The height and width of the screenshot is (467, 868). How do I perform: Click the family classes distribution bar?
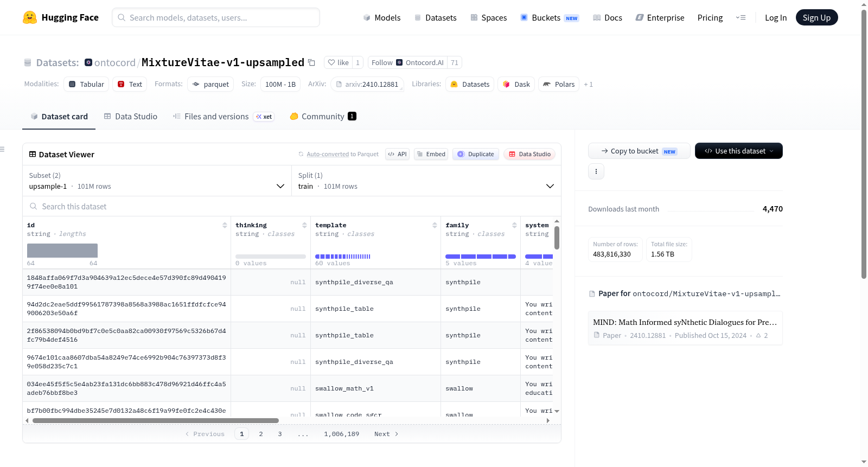pyautogui.click(x=481, y=257)
